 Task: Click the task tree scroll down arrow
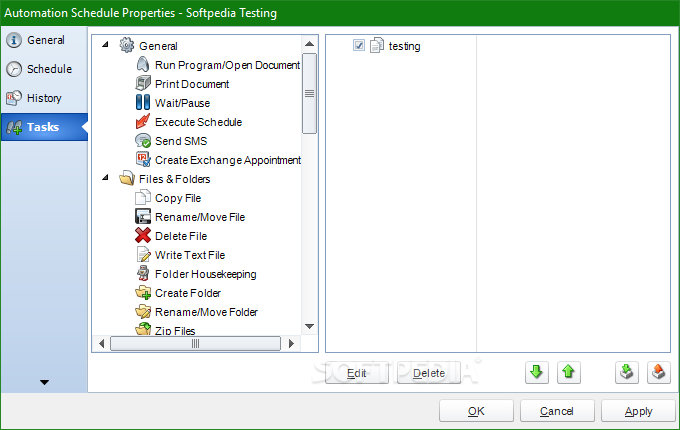(x=309, y=326)
